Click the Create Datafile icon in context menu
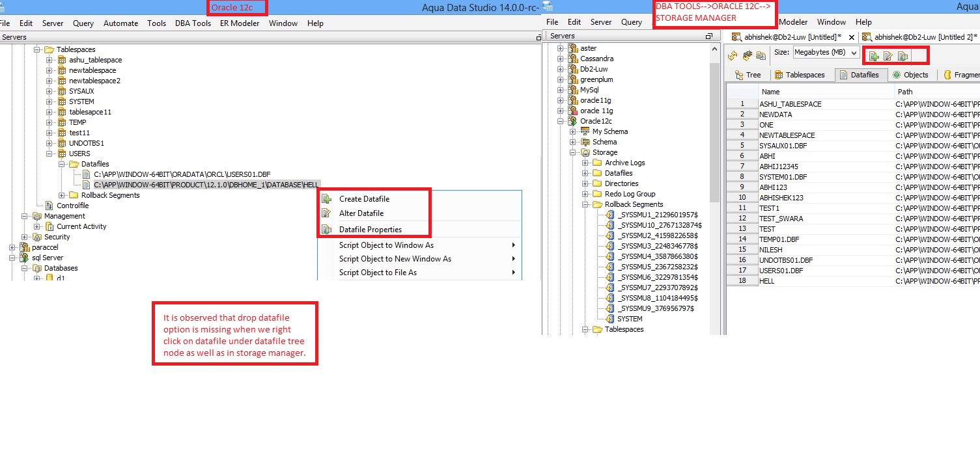The image size is (980, 456). [327, 198]
